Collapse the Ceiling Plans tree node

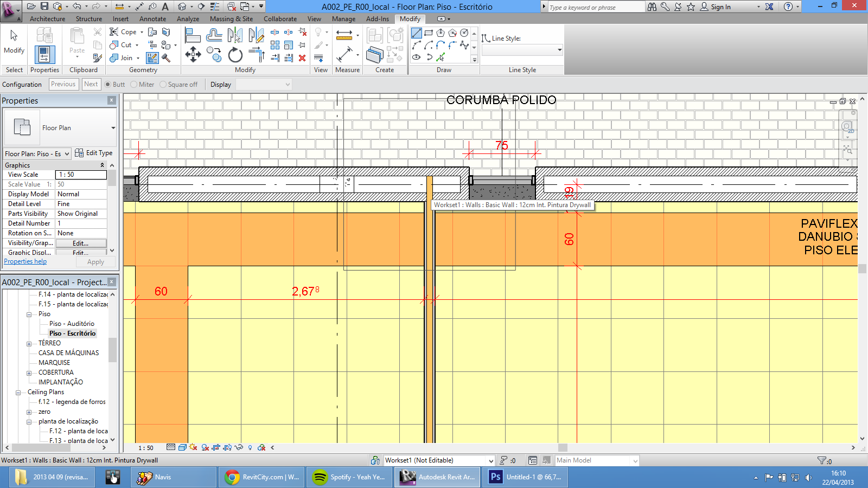pos(18,393)
